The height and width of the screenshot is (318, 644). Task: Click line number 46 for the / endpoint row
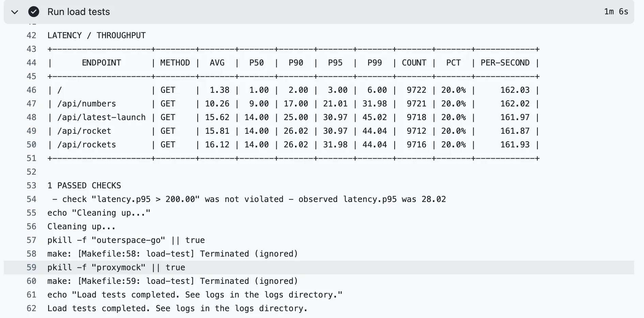tap(31, 90)
